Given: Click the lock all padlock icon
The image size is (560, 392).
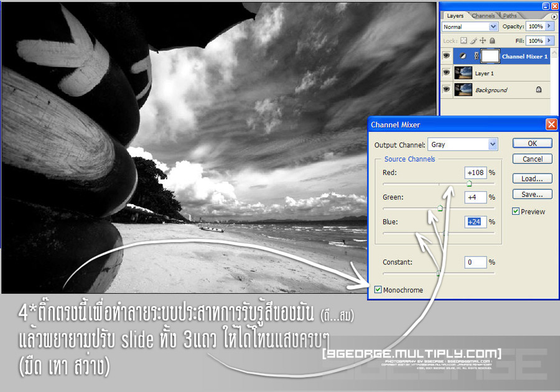Looking at the screenshot, I should tap(492, 41).
